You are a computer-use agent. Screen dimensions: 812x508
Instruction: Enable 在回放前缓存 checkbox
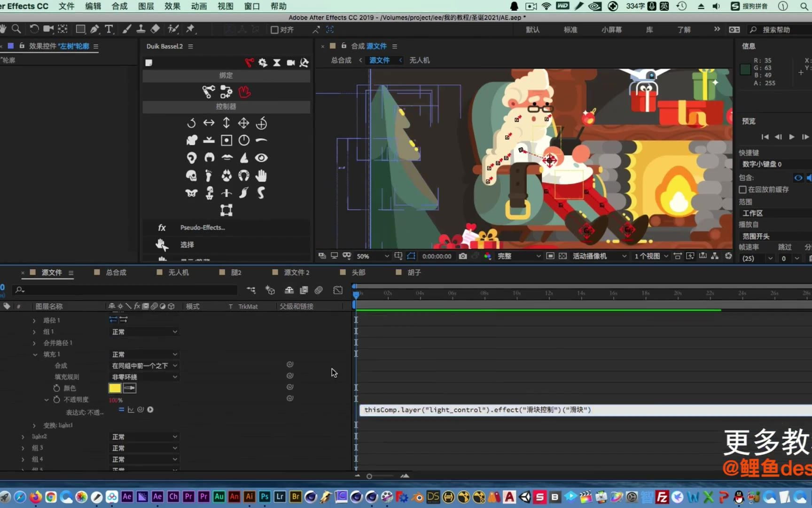click(x=743, y=190)
